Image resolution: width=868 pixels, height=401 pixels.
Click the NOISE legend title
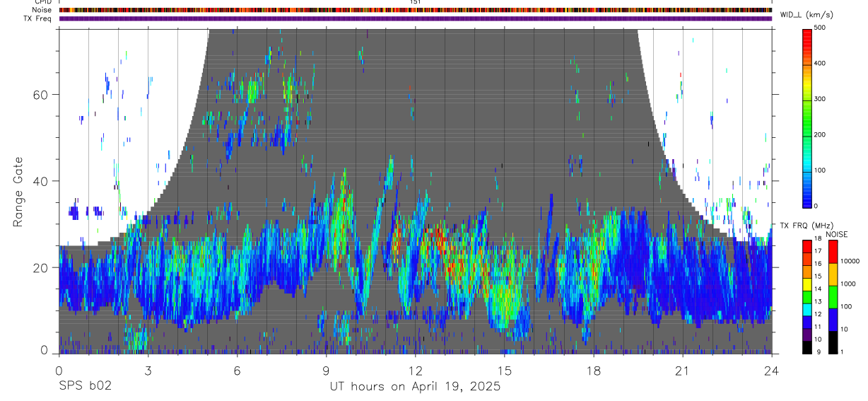click(x=836, y=234)
